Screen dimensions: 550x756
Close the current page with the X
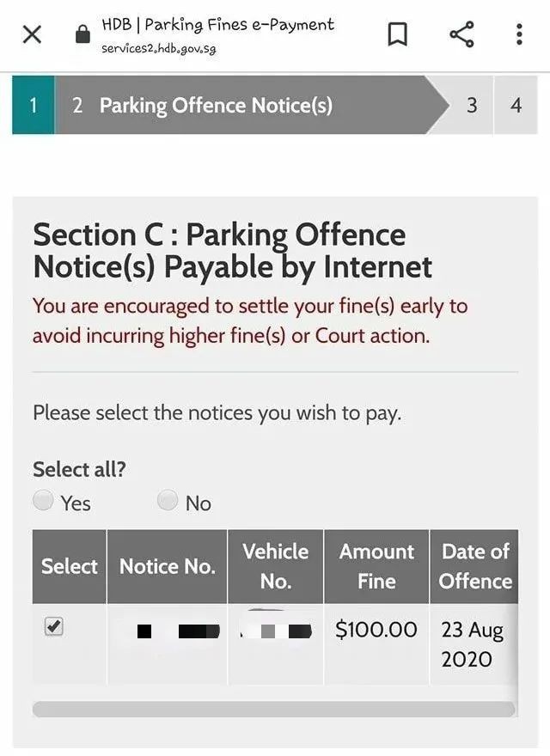(32, 35)
